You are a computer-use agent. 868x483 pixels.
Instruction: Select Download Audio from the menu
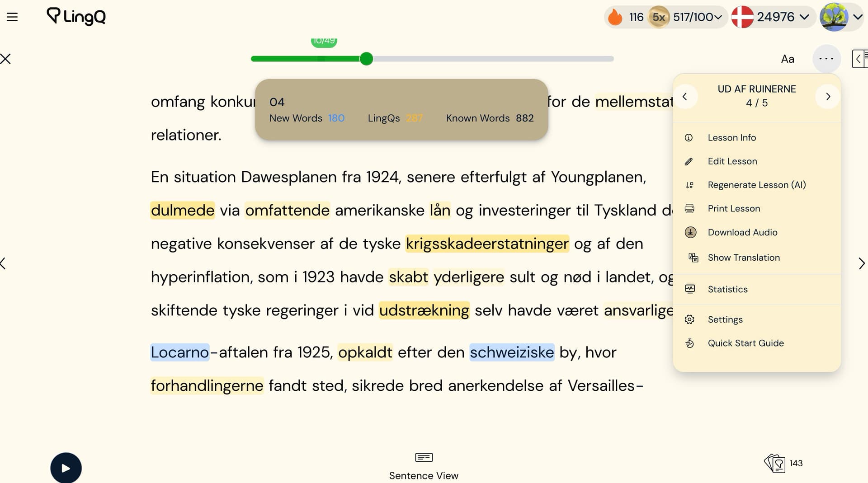coord(742,232)
